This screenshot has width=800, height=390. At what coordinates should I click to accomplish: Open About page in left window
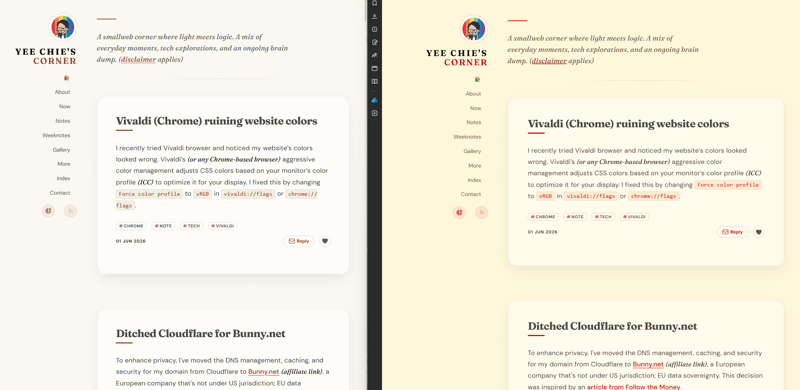coord(63,92)
